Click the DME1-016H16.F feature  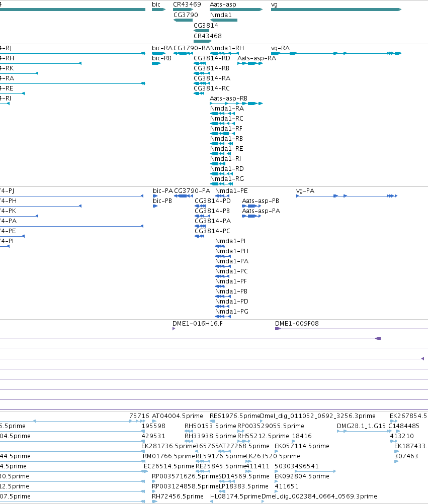click(174, 329)
